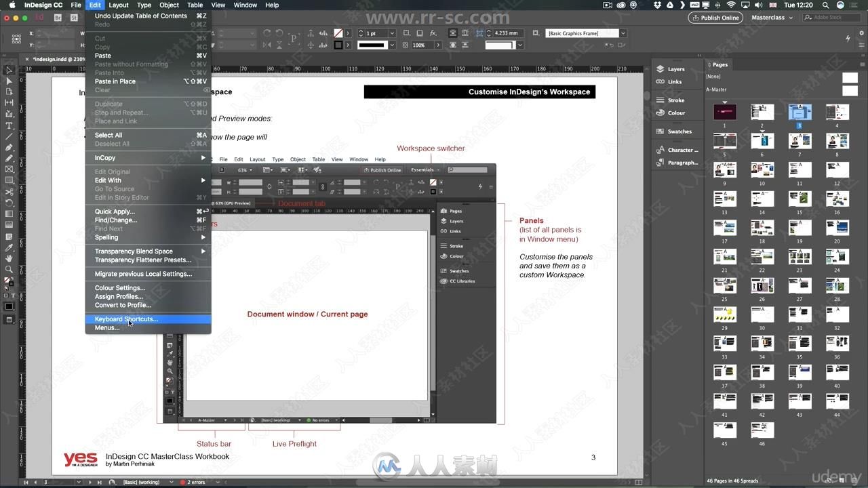
Task: Go to previous page arrow
Action: click(36, 483)
